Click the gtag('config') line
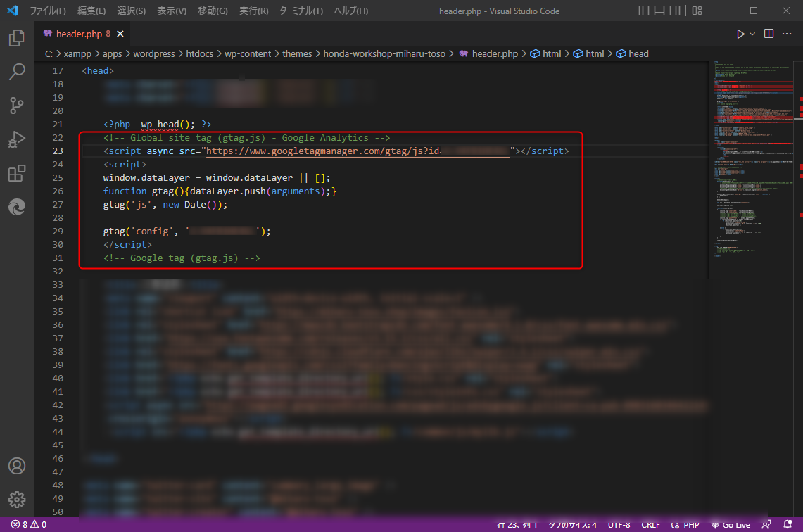 coord(187,232)
